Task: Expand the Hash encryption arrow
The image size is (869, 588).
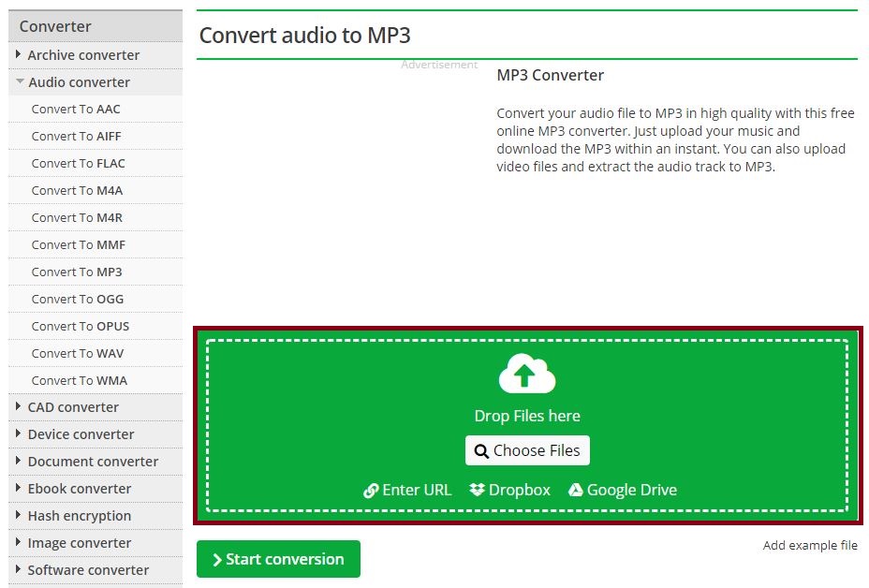Action: (x=19, y=515)
